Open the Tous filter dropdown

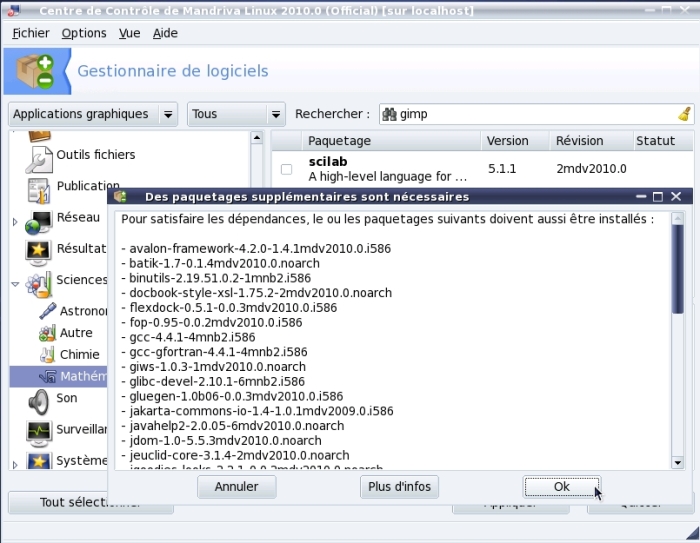236,114
